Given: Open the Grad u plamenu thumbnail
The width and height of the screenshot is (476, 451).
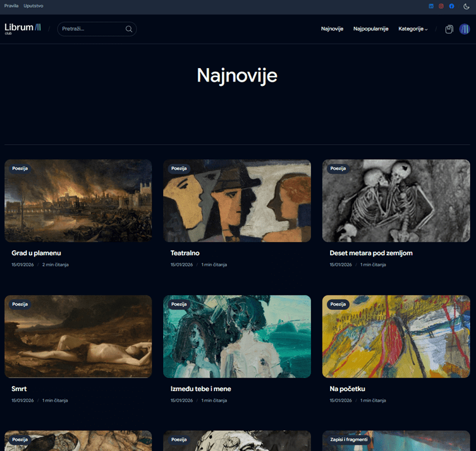Looking at the screenshot, I should [78, 202].
